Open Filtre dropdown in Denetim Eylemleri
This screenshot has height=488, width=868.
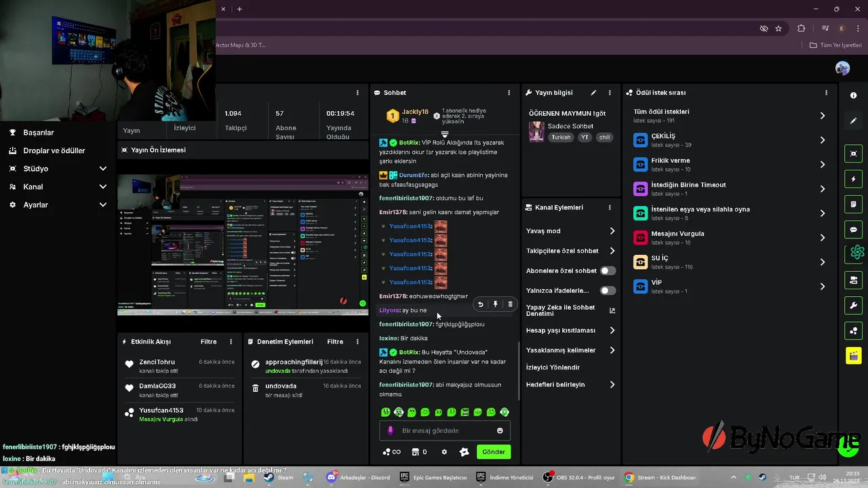pyautogui.click(x=335, y=342)
